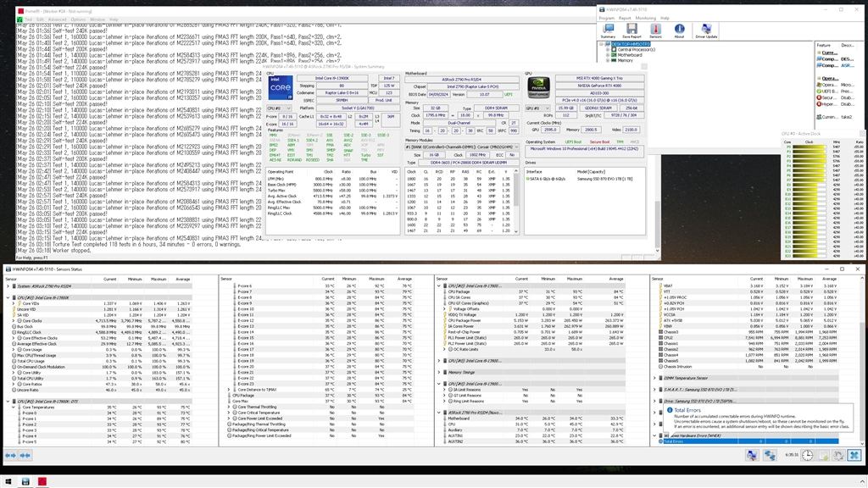Expand the OC Ratio Limits row
This screenshot has width=868, height=488.
[444, 349]
